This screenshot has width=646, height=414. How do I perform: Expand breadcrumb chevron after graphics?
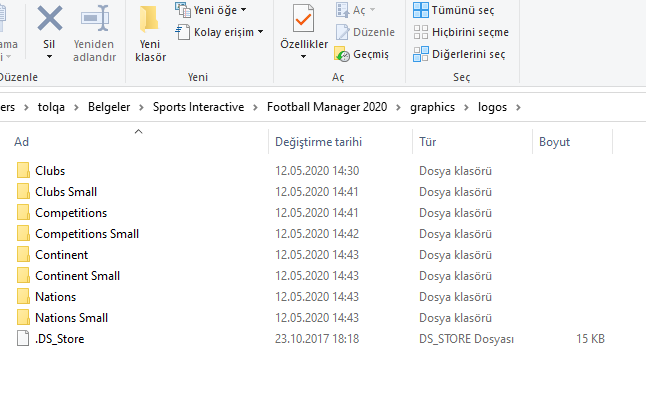(x=466, y=108)
